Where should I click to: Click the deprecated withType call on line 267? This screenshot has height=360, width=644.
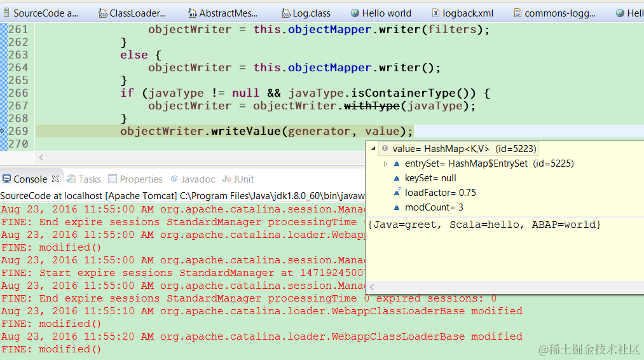click(372, 106)
